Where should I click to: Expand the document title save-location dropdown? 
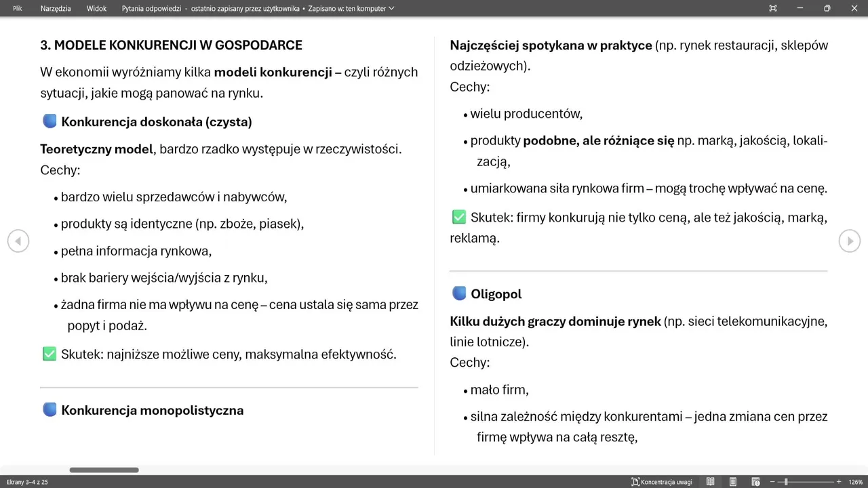(x=391, y=9)
